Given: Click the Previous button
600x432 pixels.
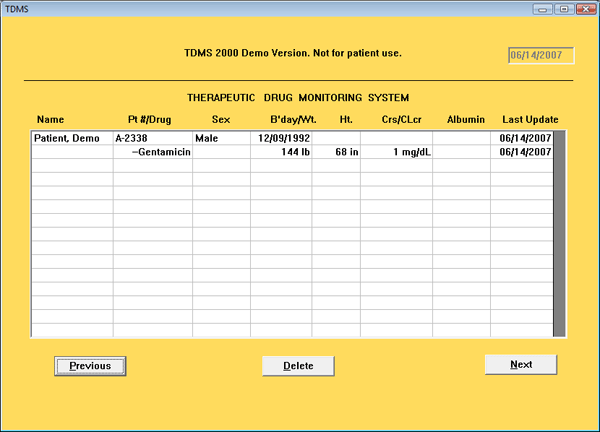Looking at the screenshot, I should coord(89,366).
